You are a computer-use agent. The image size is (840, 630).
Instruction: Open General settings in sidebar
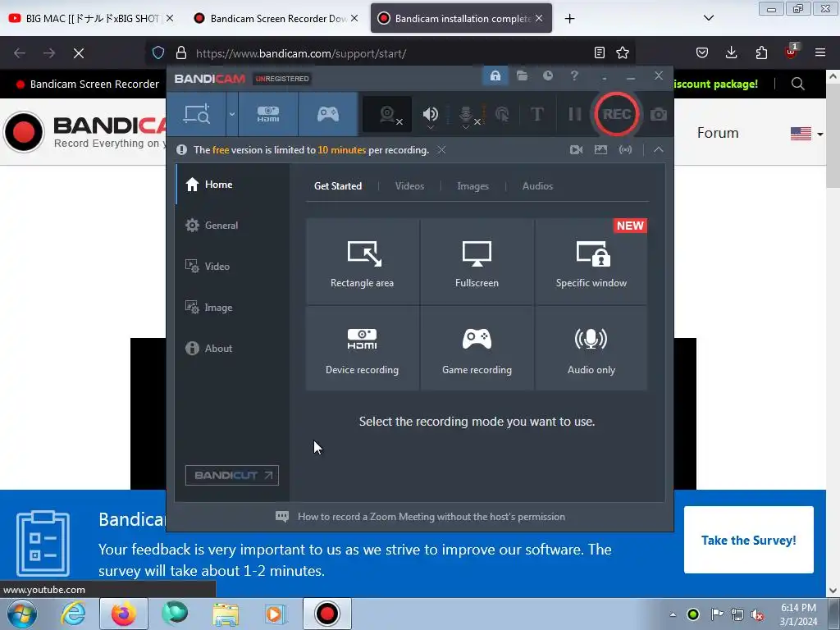232,226
